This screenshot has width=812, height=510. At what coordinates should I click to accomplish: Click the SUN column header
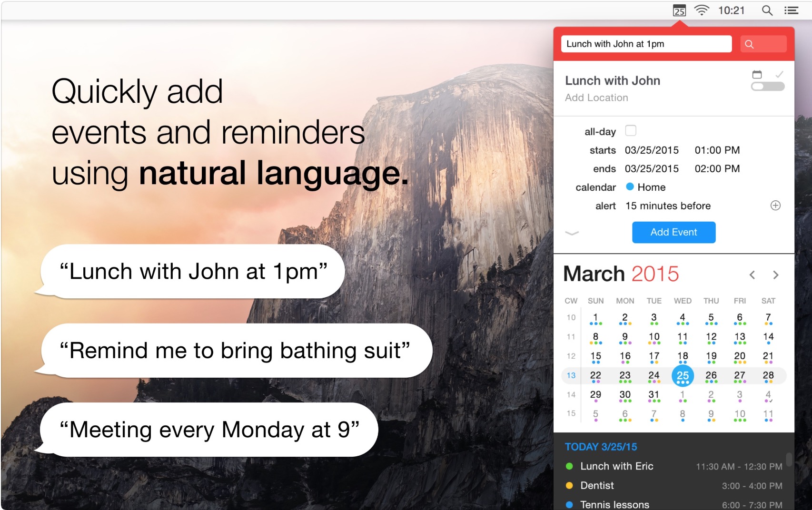[595, 301]
